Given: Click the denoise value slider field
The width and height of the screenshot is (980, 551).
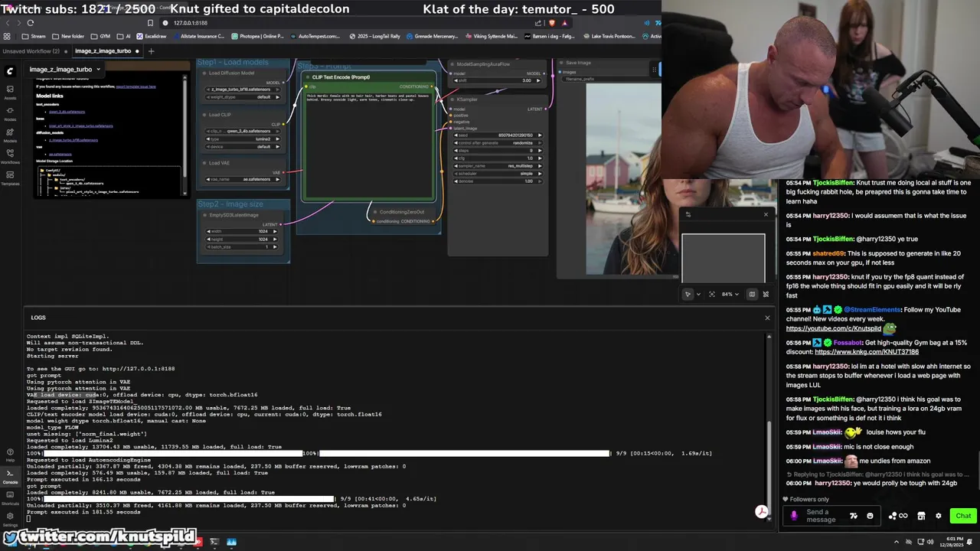Looking at the screenshot, I should pyautogui.click(x=498, y=181).
